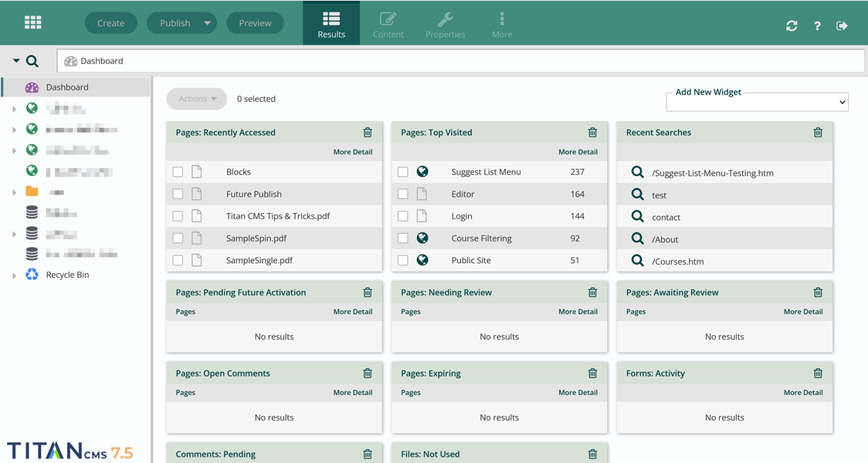
Task: Click the Recycle Bin icon in tree
Action: click(32, 275)
